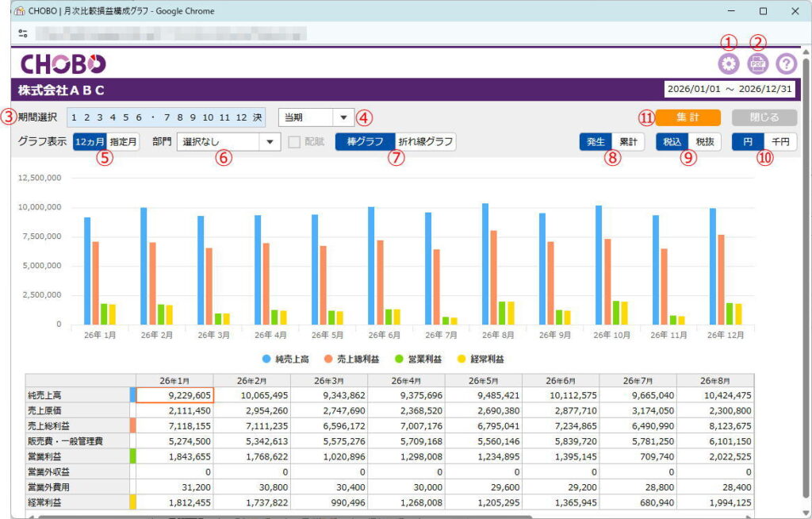Viewport: 812px width, 519px height.
Task: Select month 6 in period selector
Action: click(139, 117)
